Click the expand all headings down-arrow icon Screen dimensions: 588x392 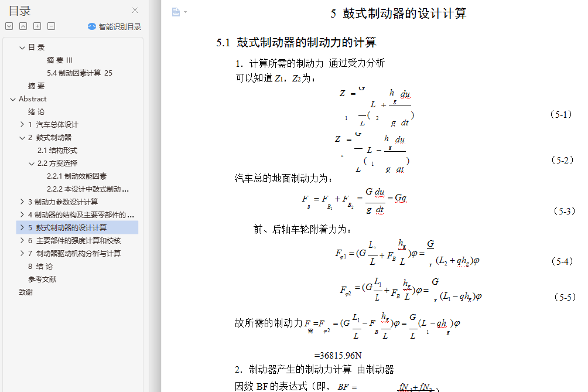coord(9,26)
